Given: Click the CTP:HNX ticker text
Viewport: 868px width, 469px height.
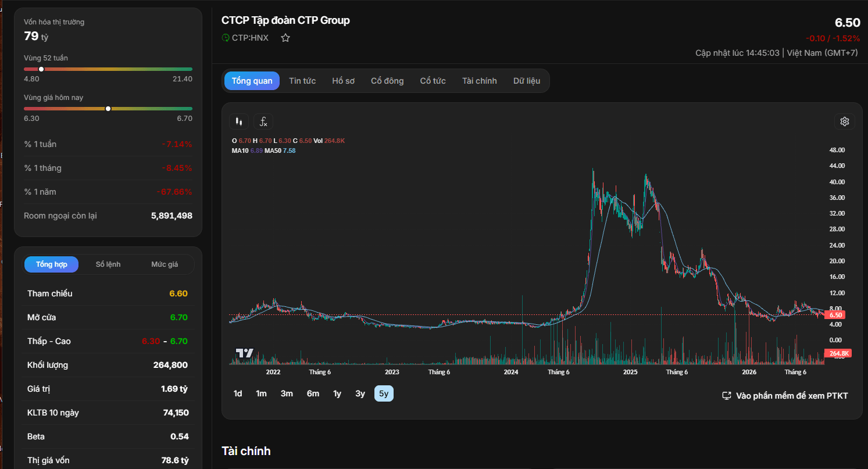Looking at the screenshot, I should (250, 38).
